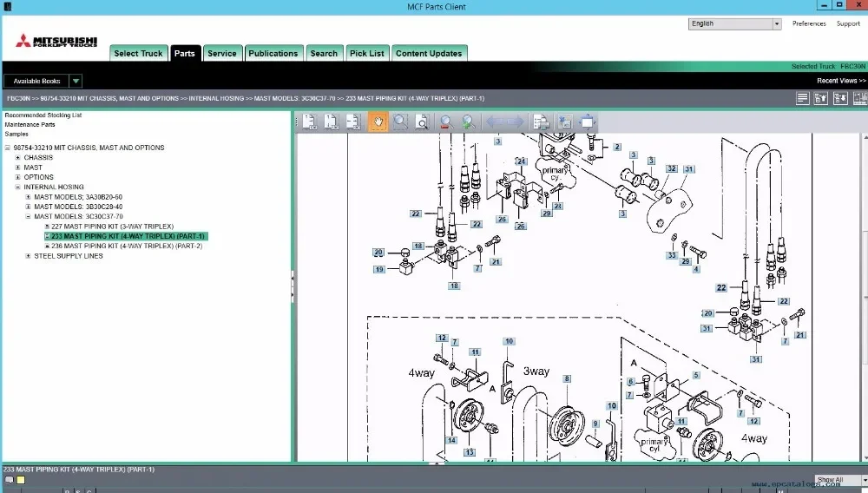Click the yellow note icon
Viewport: 868px width, 493px height.
pos(21,480)
